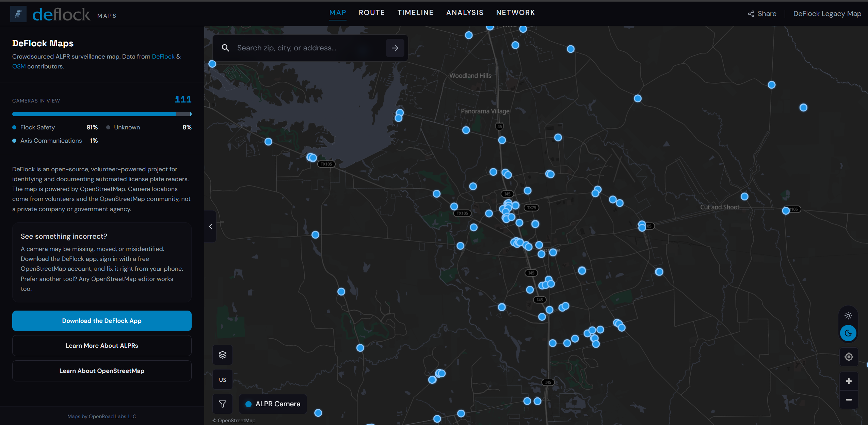Switch to dark mode moon icon

pos(848,333)
